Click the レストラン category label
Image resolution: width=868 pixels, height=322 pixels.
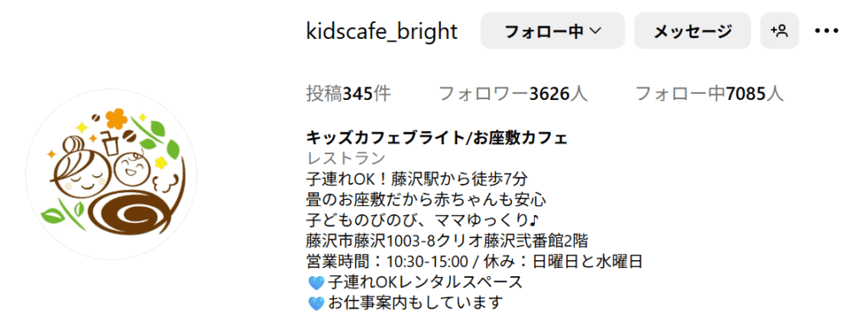(x=346, y=158)
